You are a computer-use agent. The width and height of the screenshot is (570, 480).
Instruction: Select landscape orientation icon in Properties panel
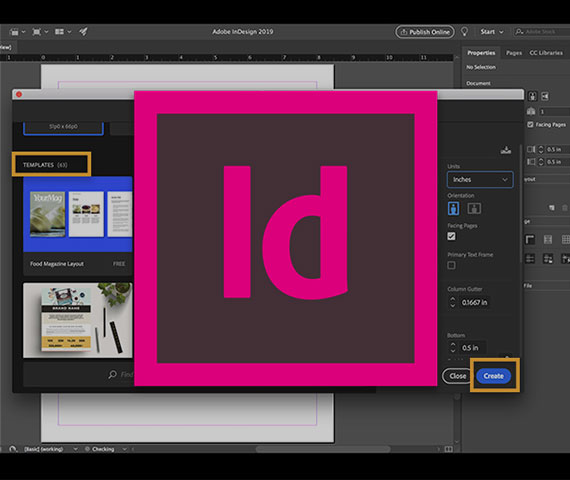[x=545, y=96]
